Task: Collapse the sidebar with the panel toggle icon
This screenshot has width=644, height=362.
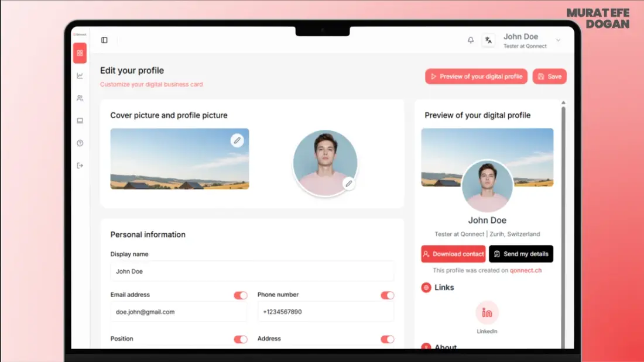Action: coord(104,40)
